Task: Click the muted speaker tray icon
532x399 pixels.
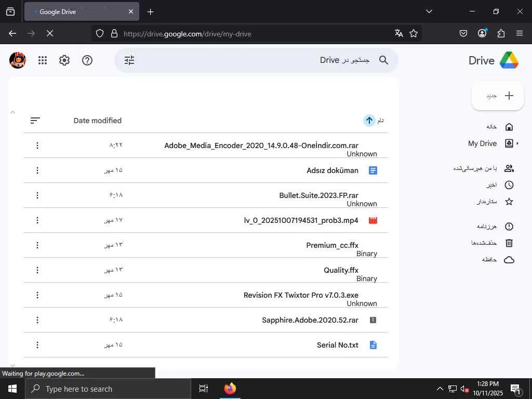Action: tap(464, 389)
